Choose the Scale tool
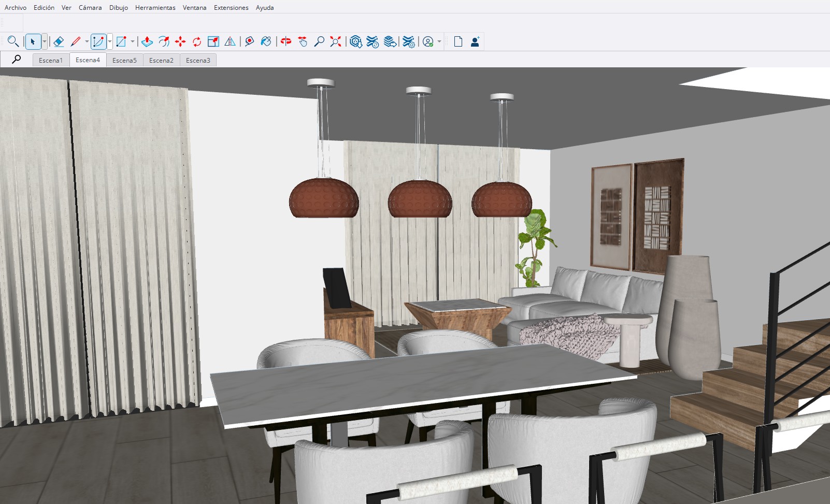The width and height of the screenshot is (830, 504). [x=213, y=41]
